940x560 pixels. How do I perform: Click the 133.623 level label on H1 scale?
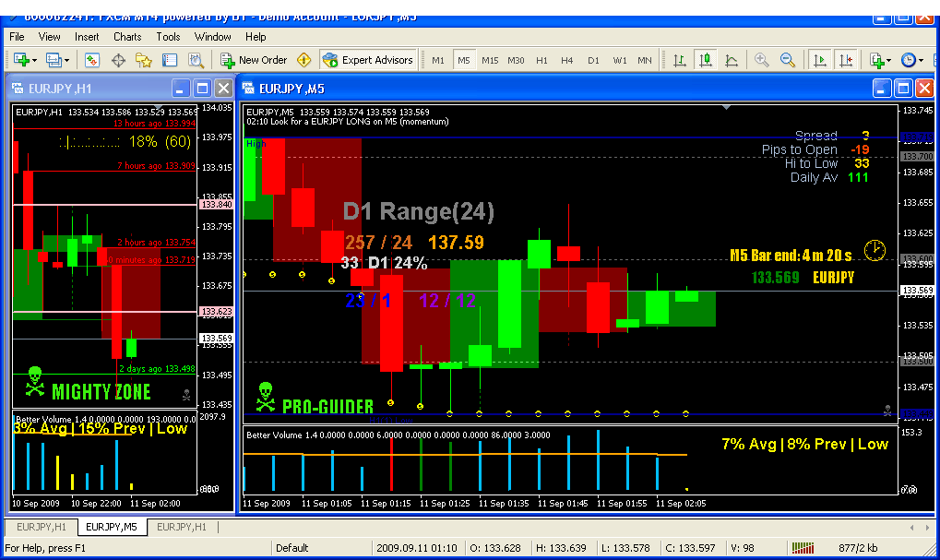click(216, 312)
